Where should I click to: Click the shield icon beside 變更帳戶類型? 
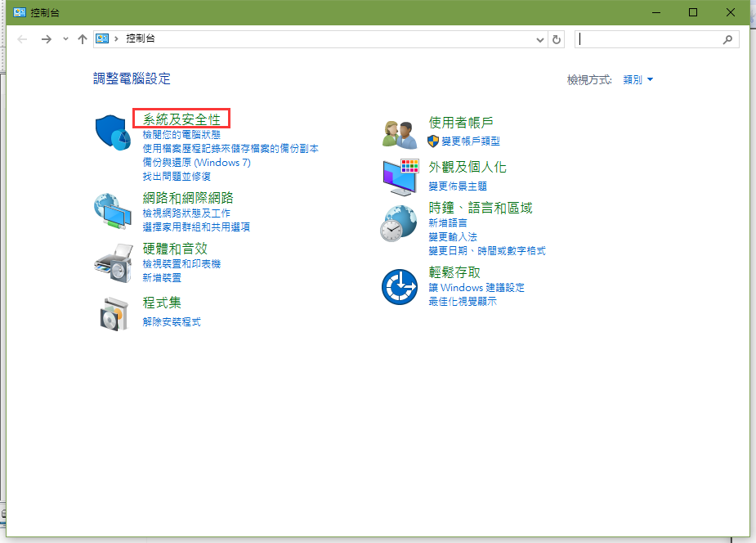[433, 141]
